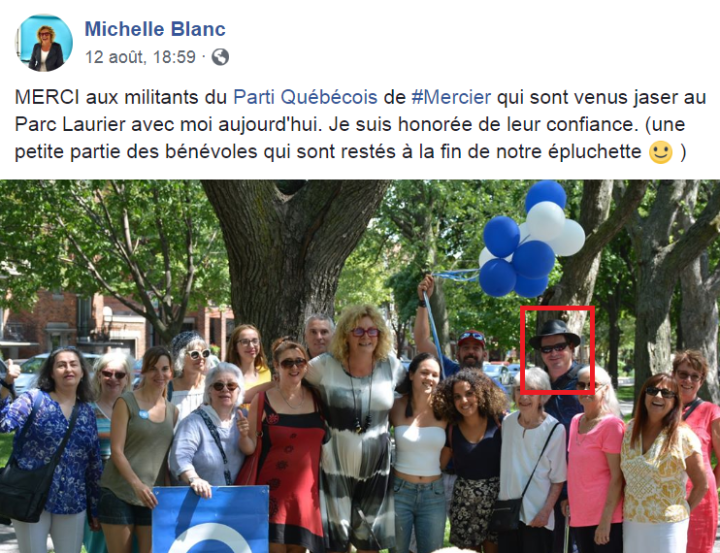
Task: Click the person in black-and-white striped dress
Action: (x=358, y=427)
